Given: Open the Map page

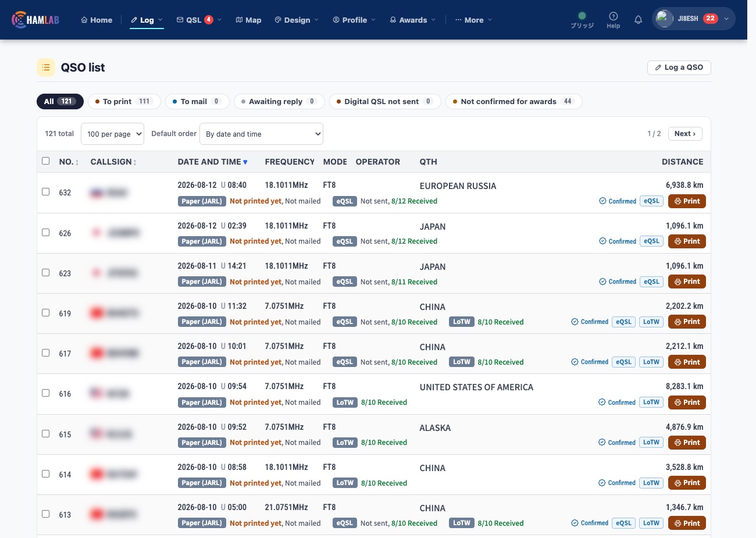Looking at the screenshot, I should [248, 20].
